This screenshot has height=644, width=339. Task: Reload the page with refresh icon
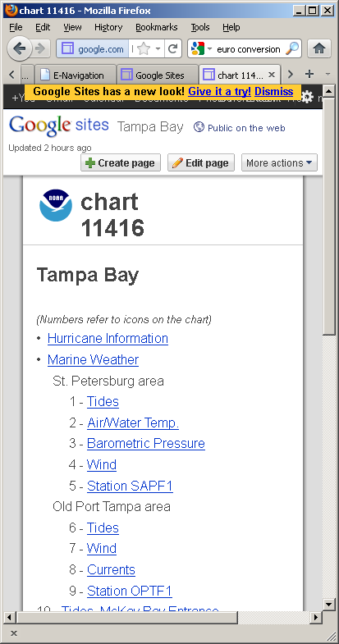(x=173, y=49)
